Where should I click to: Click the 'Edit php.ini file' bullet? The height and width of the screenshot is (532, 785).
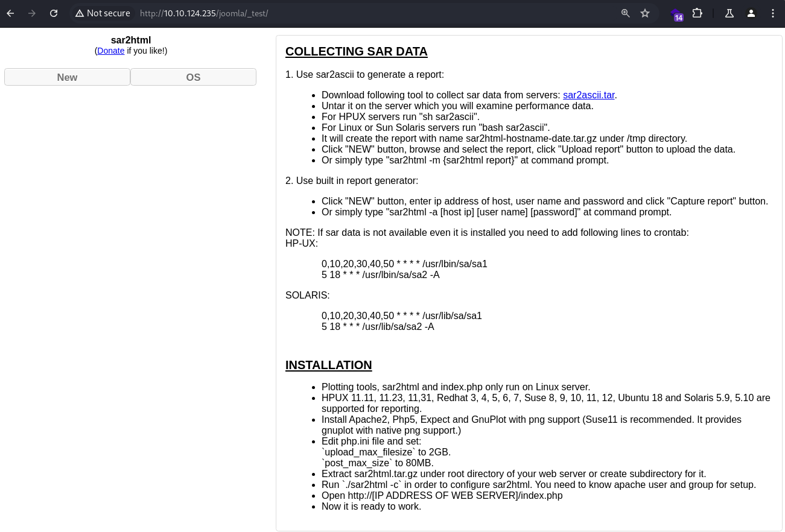372,441
